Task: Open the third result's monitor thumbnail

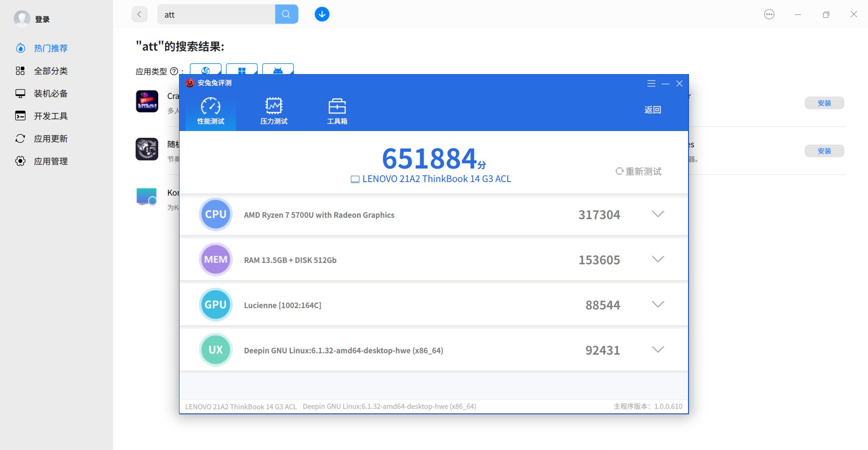Action: pos(146,197)
